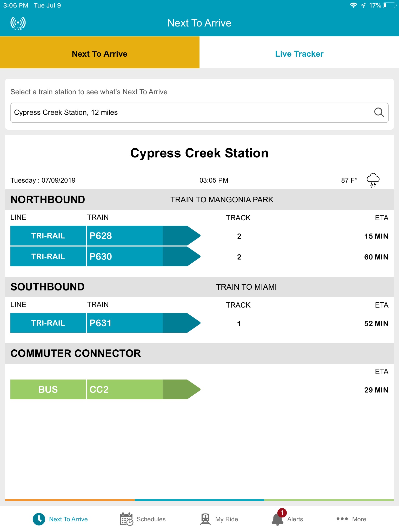Tap the 15 MIN ETA value
The height and width of the screenshot is (532, 399).
(376, 236)
